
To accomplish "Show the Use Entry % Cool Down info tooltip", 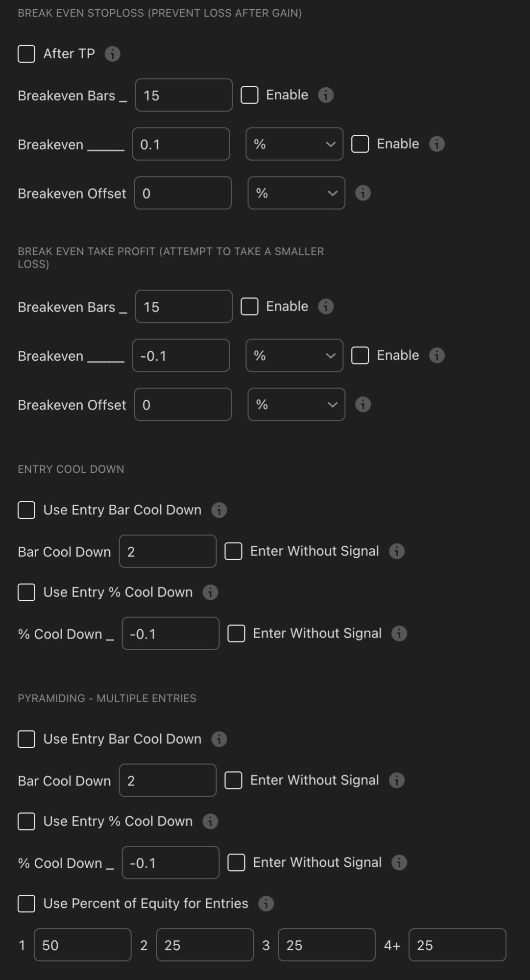I will coord(211,592).
